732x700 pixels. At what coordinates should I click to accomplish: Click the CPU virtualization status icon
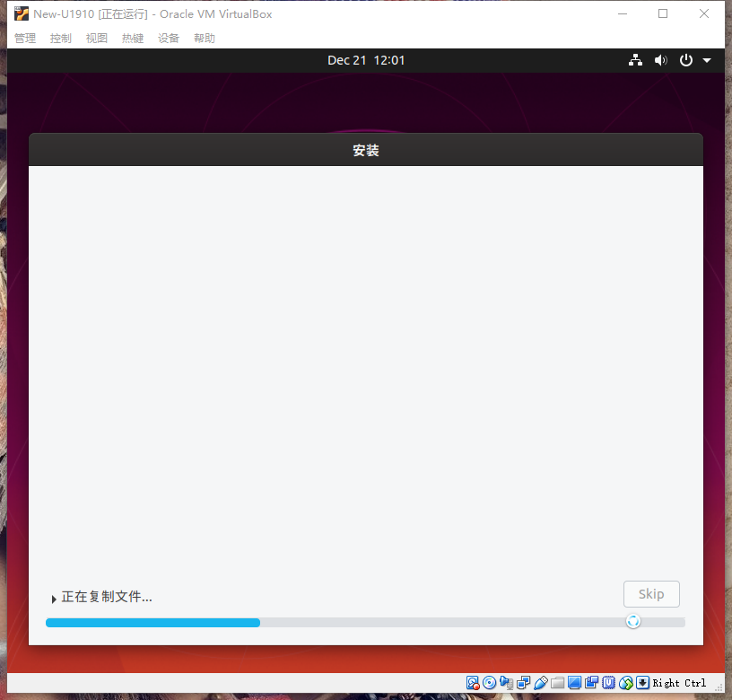[609, 683]
